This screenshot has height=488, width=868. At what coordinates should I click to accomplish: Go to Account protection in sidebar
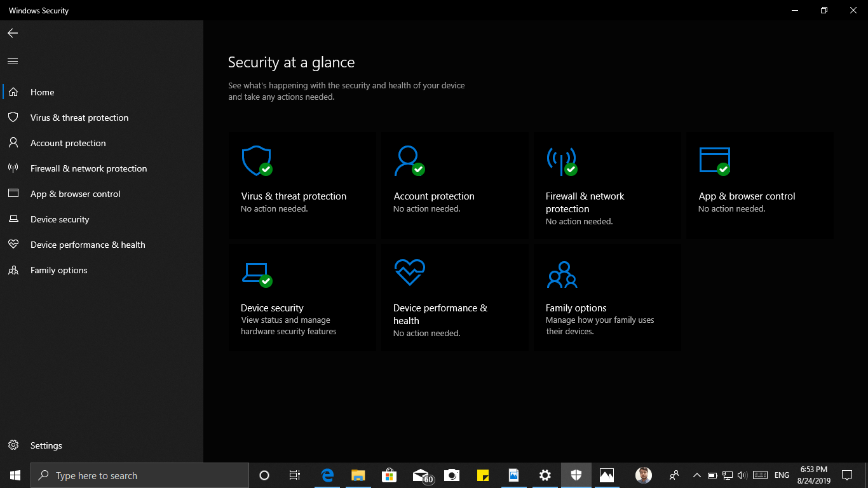pos(68,143)
